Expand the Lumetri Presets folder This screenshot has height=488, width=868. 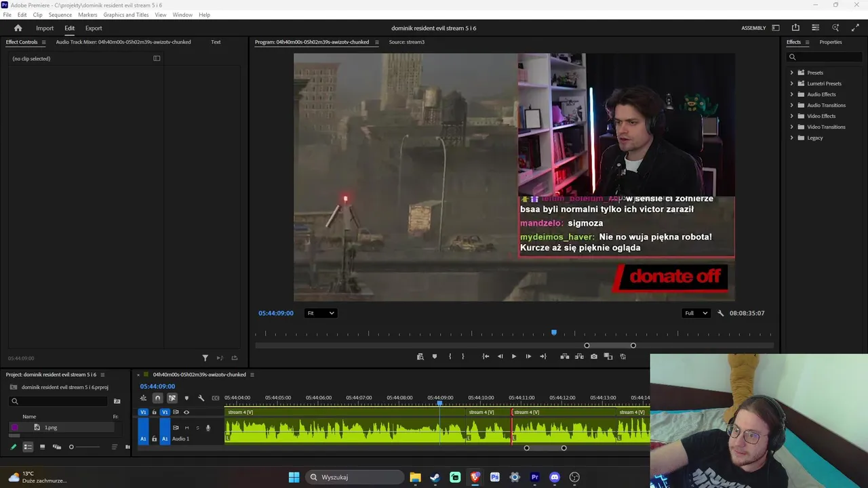pos(791,83)
